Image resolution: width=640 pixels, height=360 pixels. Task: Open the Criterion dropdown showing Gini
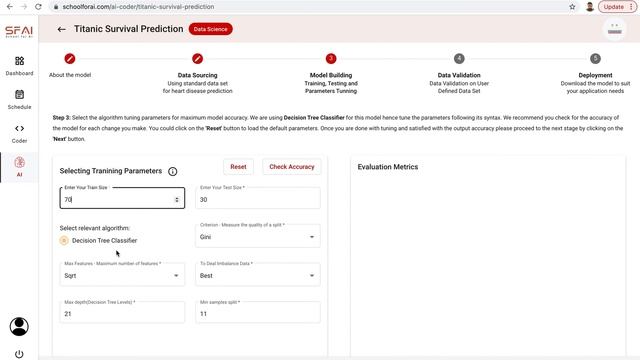(258, 236)
